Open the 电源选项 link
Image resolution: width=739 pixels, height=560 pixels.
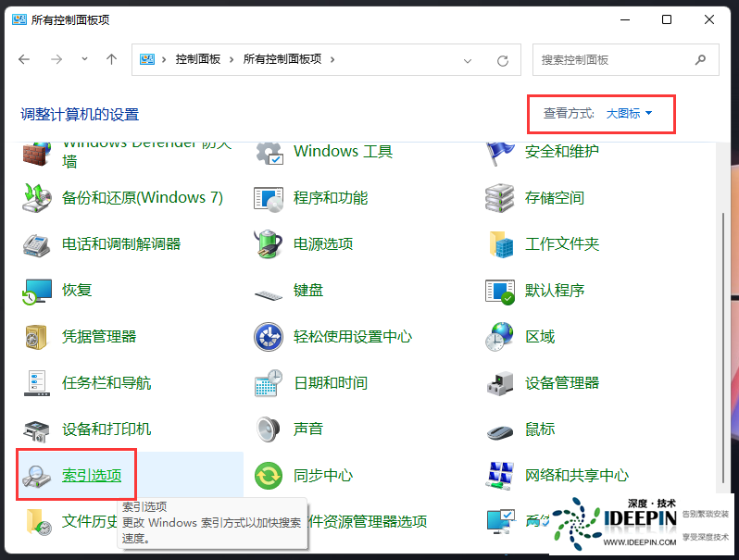coord(323,244)
